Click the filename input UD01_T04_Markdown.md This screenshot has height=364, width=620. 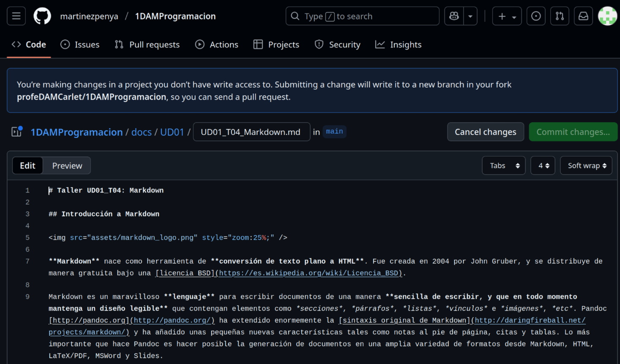(251, 132)
